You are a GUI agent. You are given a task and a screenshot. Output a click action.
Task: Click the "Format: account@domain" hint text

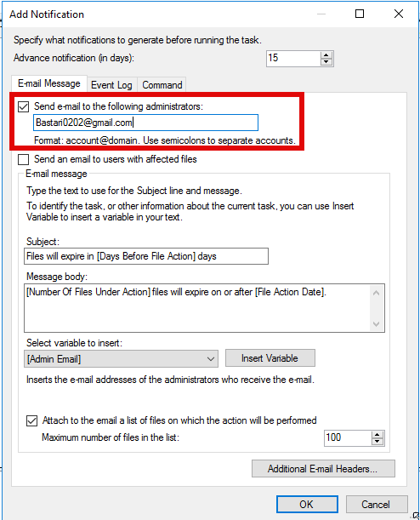(165, 140)
